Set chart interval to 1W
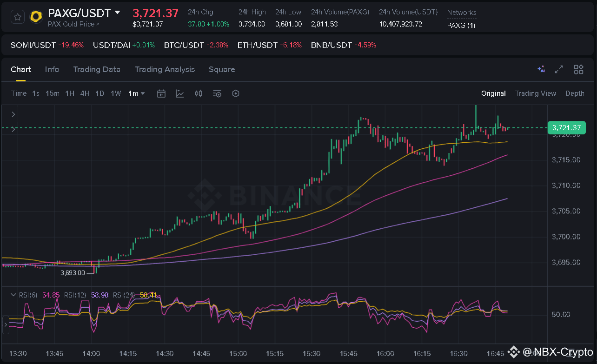 click(116, 93)
